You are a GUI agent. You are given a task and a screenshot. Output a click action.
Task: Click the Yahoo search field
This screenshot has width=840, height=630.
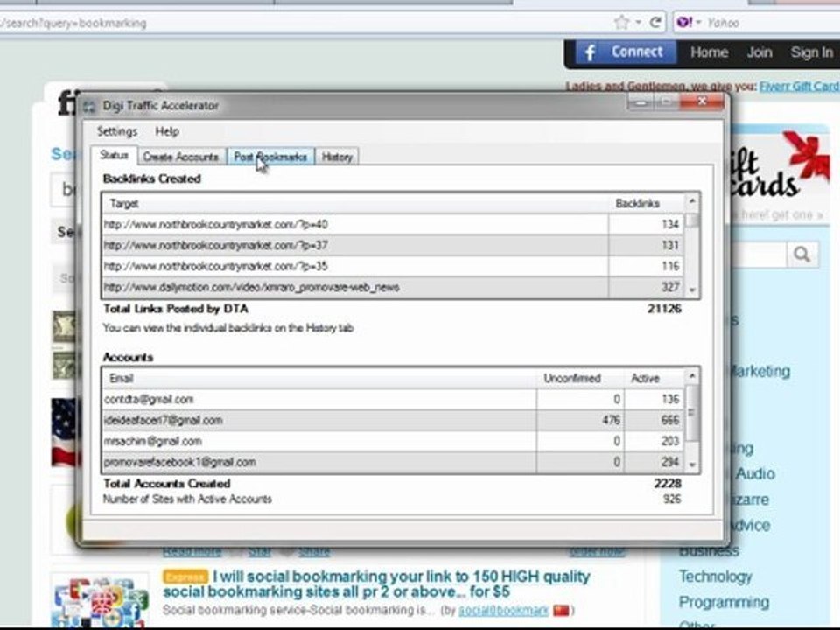[772, 23]
